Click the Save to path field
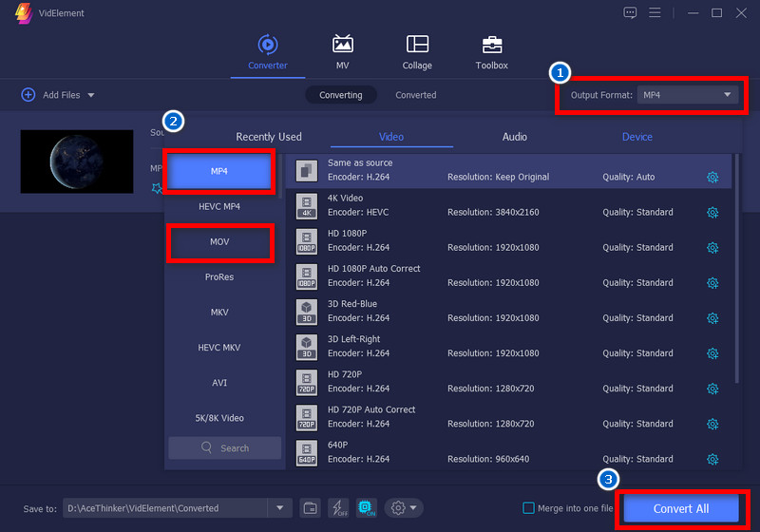Image resolution: width=760 pixels, height=532 pixels. click(x=164, y=508)
